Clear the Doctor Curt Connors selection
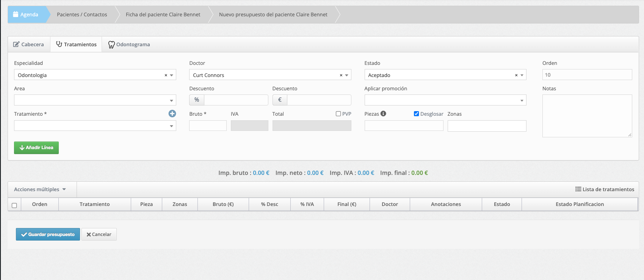The image size is (644, 280). click(x=341, y=75)
